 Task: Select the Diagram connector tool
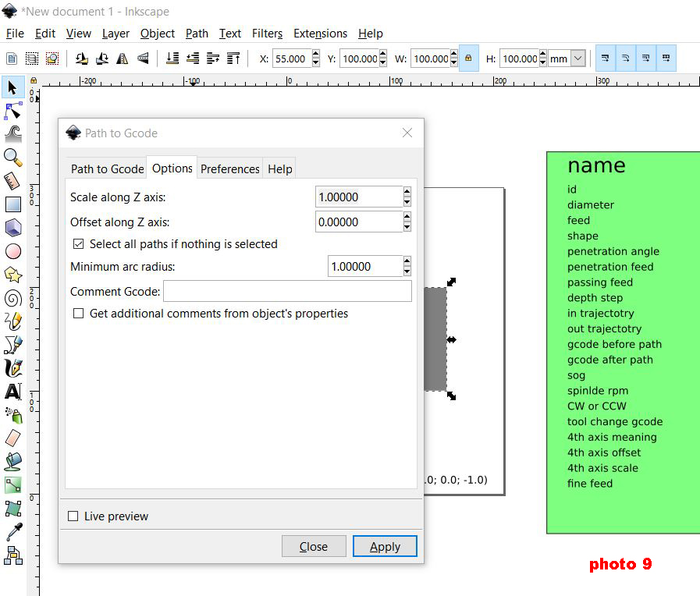(x=12, y=555)
